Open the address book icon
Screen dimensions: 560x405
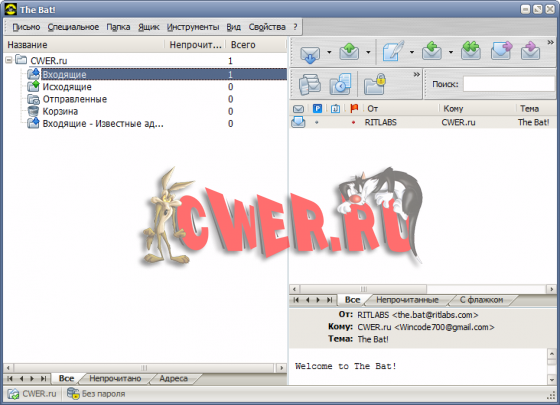(x=309, y=84)
